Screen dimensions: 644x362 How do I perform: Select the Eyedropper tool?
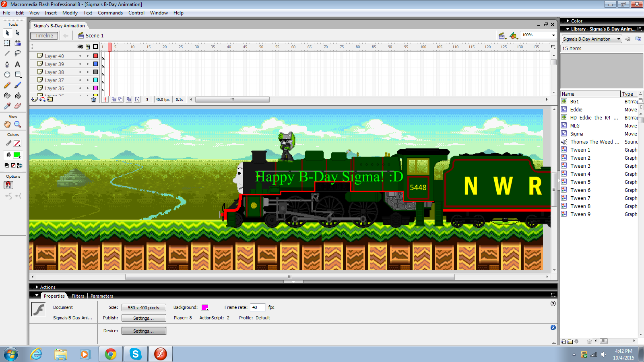[7, 106]
